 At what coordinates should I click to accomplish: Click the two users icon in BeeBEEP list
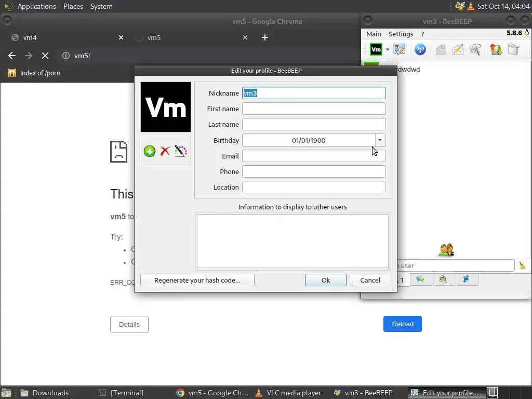click(446, 250)
